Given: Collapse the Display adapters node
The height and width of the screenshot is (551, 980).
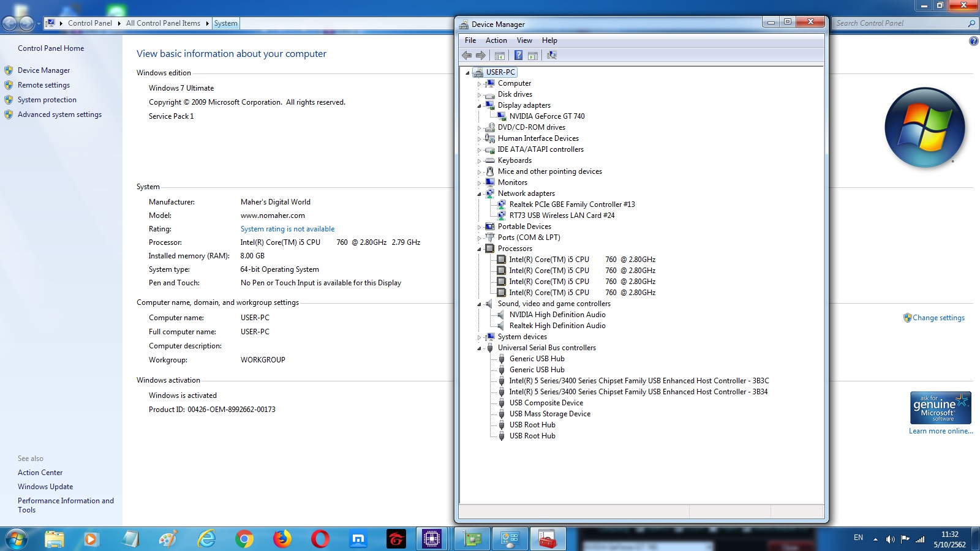Looking at the screenshot, I should pos(480,106).
